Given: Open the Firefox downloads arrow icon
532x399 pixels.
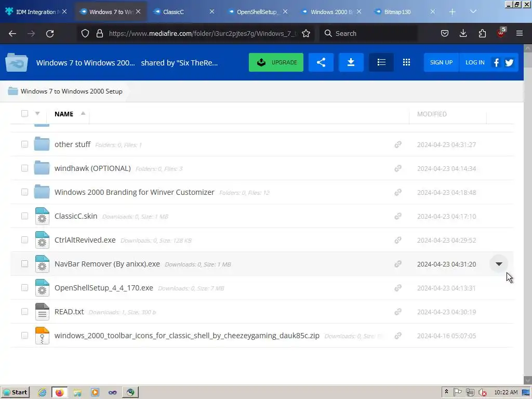Looking at the screenshot, I should (x=463, y=33).
